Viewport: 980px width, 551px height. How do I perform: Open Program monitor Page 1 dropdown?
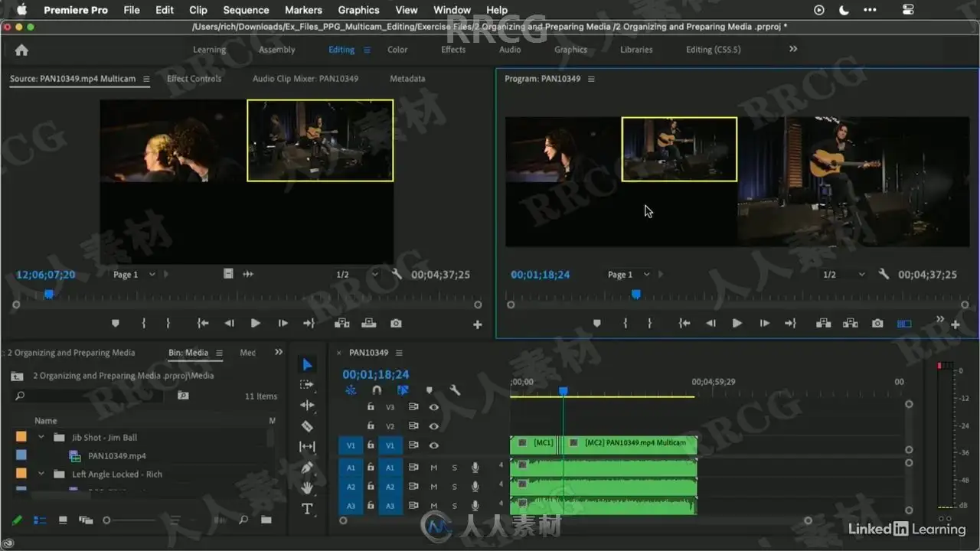629,274
